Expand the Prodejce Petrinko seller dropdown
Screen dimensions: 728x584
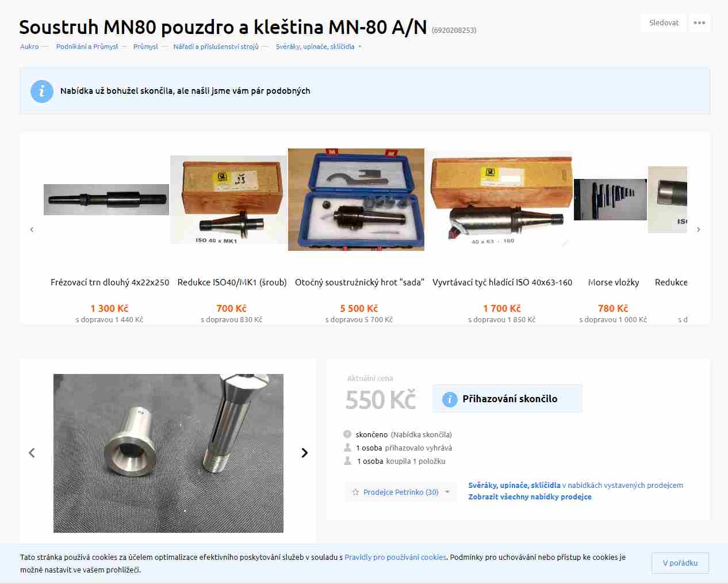(447, 493)
